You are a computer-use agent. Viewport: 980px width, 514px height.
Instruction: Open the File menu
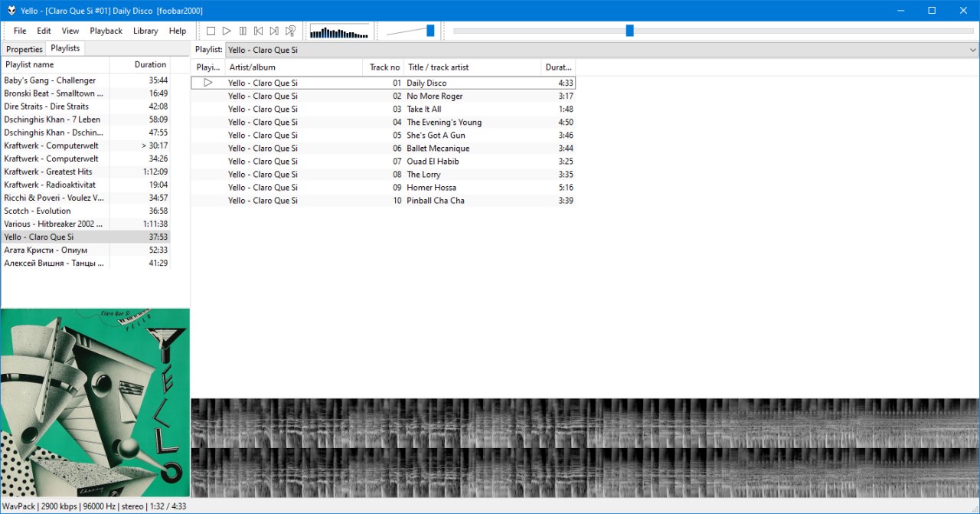(20, 31)
